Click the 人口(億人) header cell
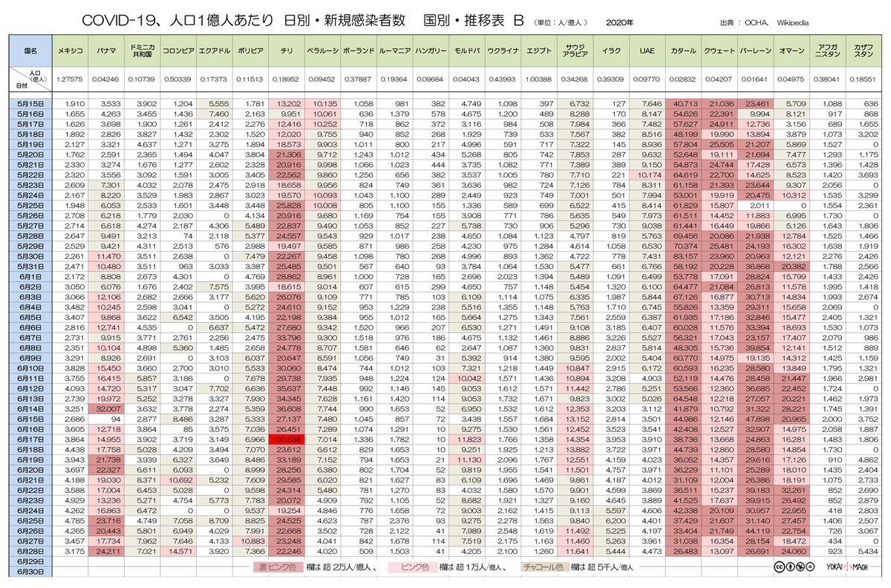The width and height of the screenshot is (891, 588). coord(32,78)
